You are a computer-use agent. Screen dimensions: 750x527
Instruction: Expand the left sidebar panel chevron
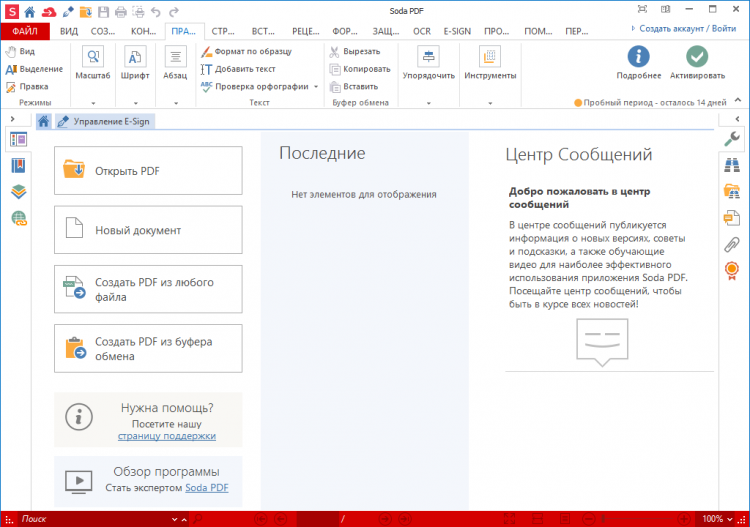click(x=12, y=119)
